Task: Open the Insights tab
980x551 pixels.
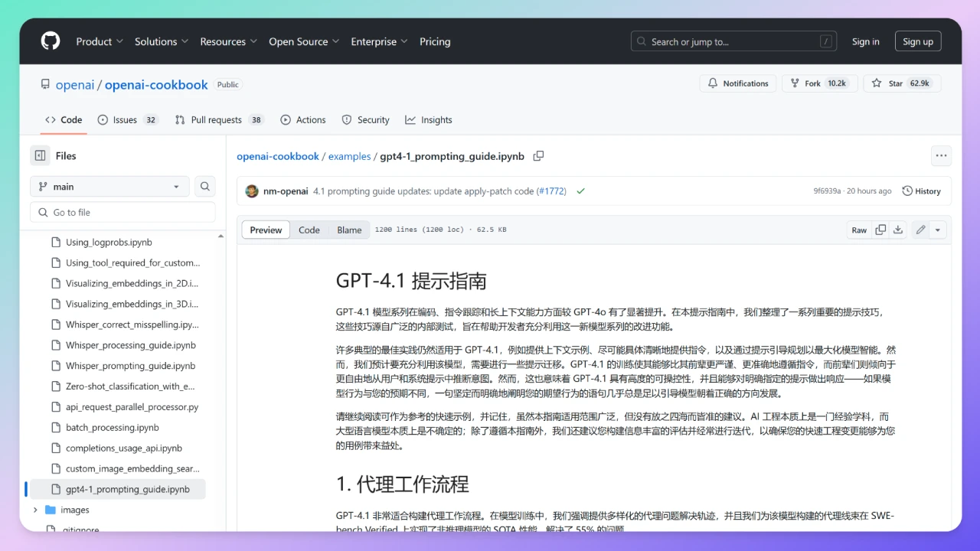Action: click(429, 120)
